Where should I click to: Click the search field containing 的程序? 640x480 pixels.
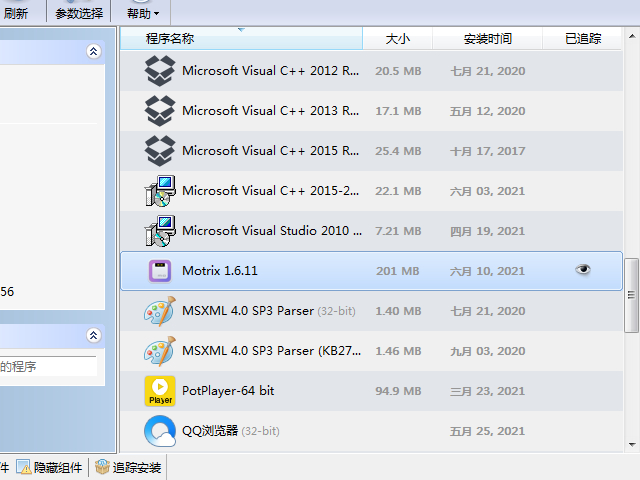point(48,366)
